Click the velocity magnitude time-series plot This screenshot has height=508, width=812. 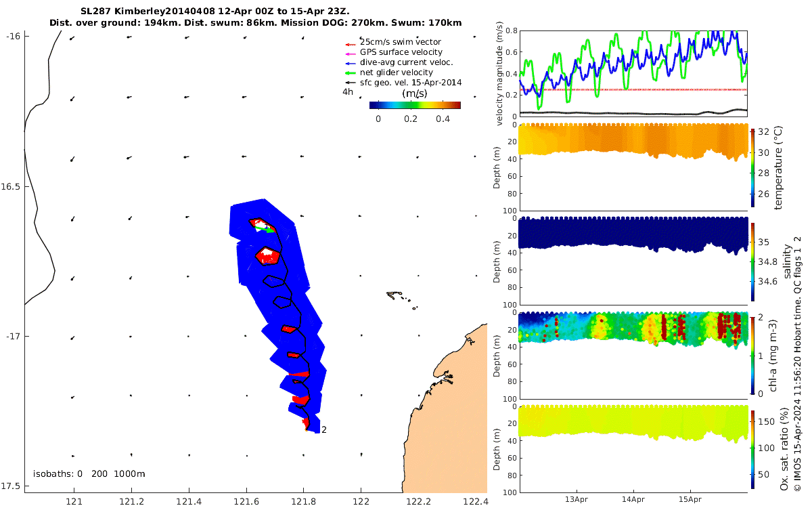pyautogui.click(x=633, y=73)
